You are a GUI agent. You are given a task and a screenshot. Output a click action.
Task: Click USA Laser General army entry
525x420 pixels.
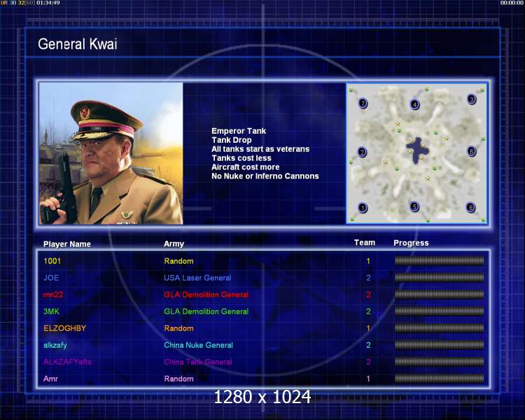click(x=197, y=278)
